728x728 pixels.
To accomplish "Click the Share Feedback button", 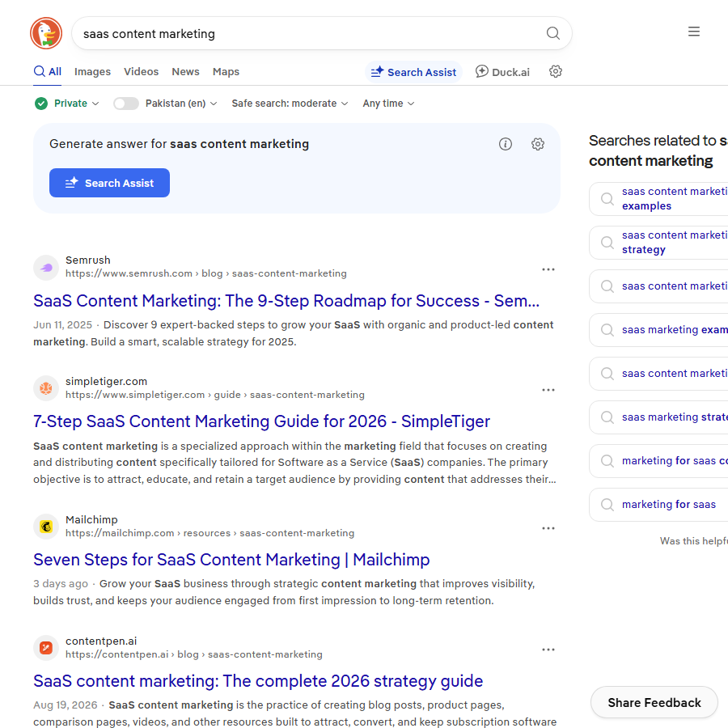I will point(654,702).
